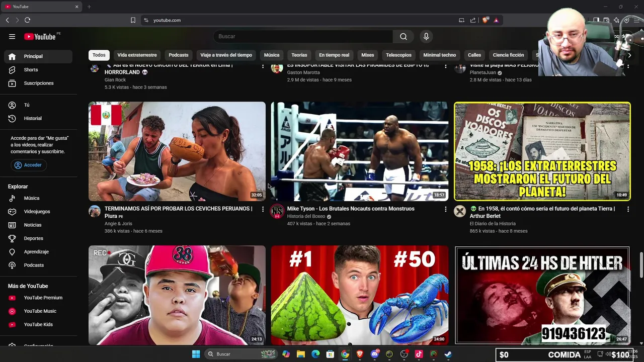
Task: Open Deportes under Explorar
Action: (38, 238)
